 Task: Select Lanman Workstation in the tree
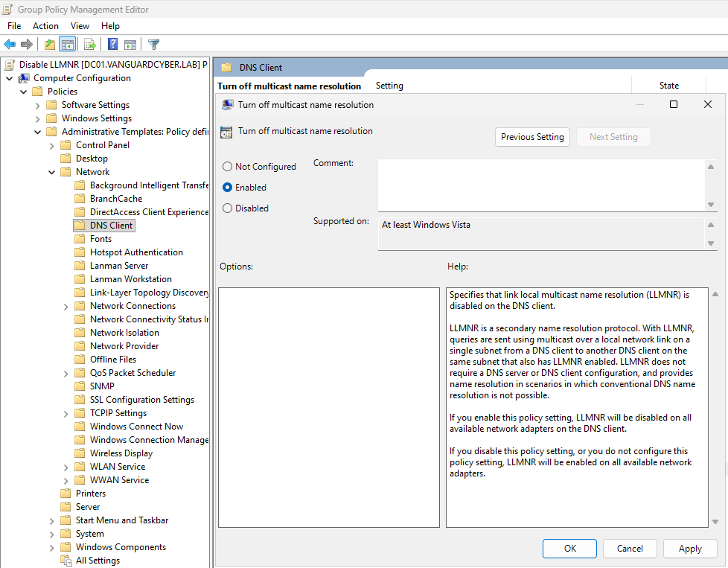[130, 279]
